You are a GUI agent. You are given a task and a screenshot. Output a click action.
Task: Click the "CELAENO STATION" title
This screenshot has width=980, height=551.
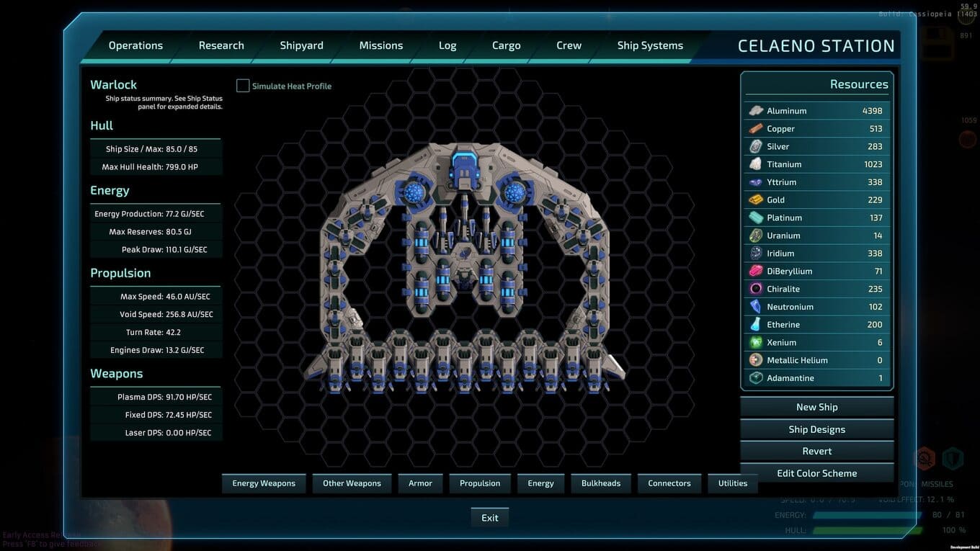(x=816, y=46)
